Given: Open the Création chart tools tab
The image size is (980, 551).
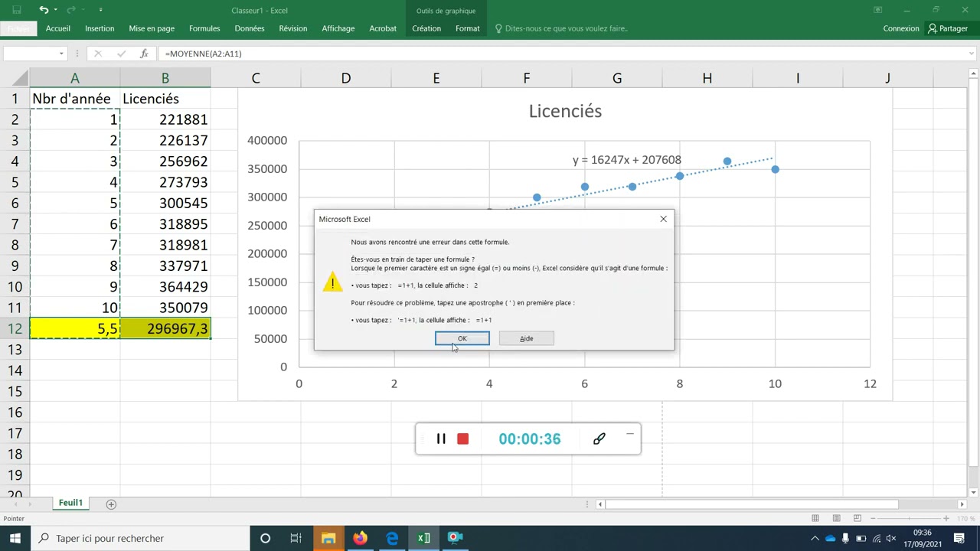Looking at the screenshot, I should pos(426,28).
